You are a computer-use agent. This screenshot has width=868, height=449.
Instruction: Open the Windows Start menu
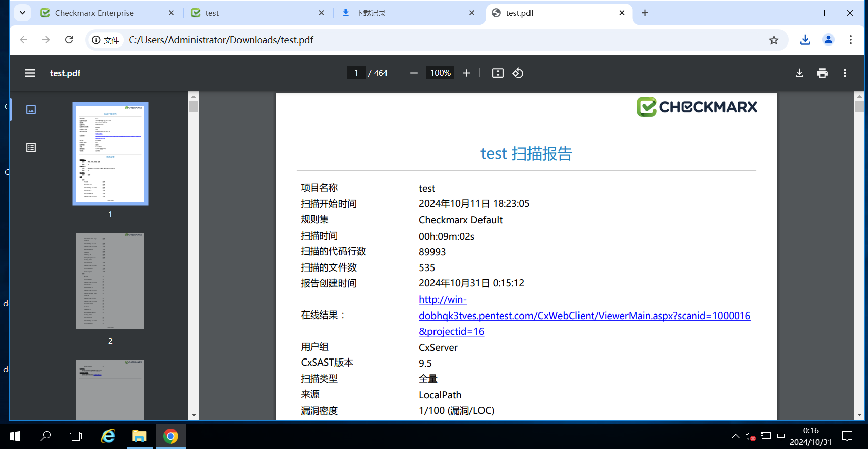[15, 436]
